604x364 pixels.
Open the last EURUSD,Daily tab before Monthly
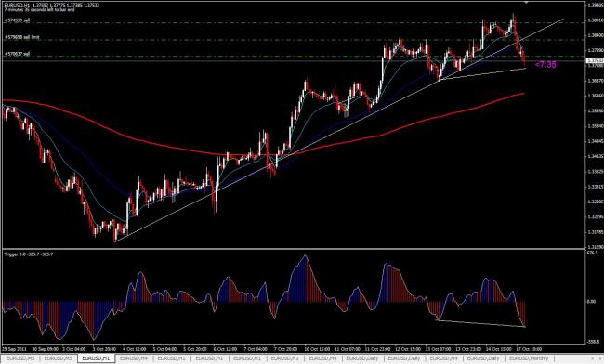coord(483,358)
